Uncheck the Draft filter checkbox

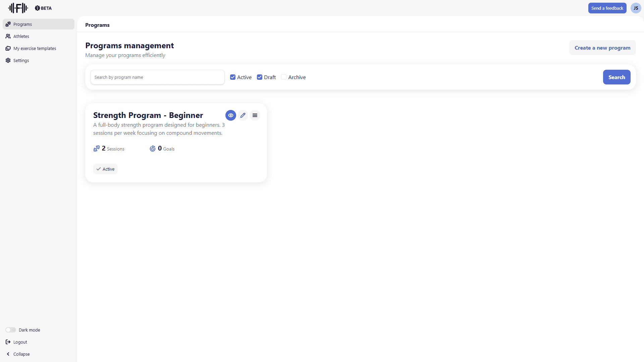(260, 77)
